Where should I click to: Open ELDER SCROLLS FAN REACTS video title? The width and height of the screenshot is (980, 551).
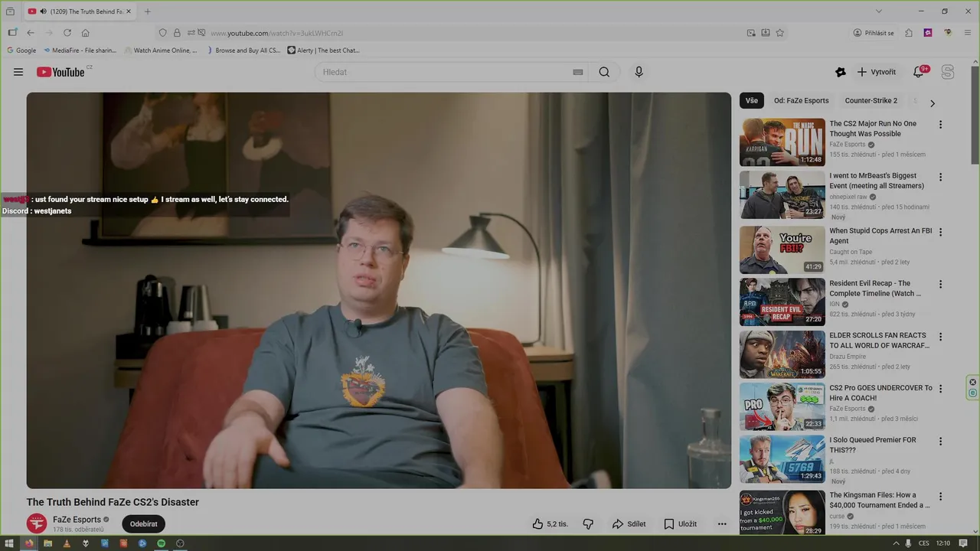point(879,341)
